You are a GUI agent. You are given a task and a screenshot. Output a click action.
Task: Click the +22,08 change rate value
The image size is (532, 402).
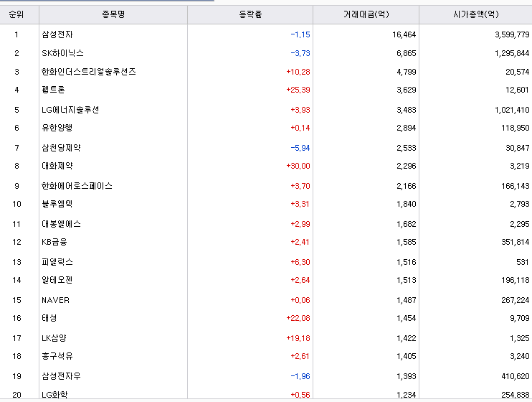298,318
